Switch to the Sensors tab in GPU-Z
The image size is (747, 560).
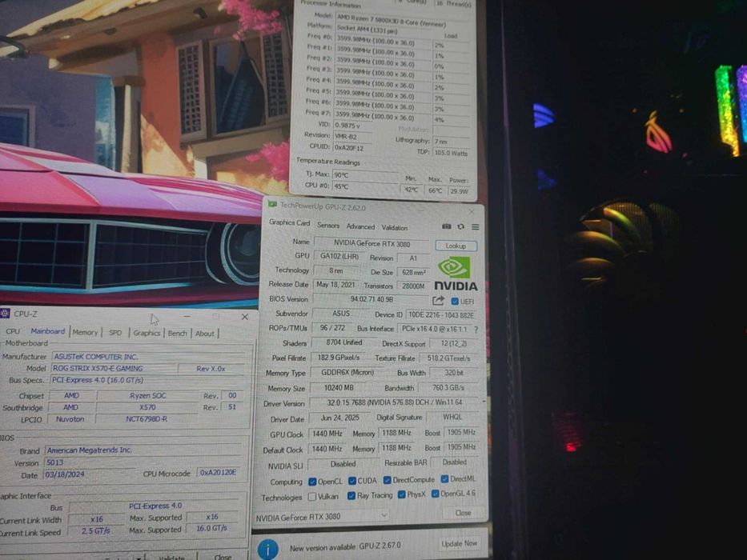328,226
